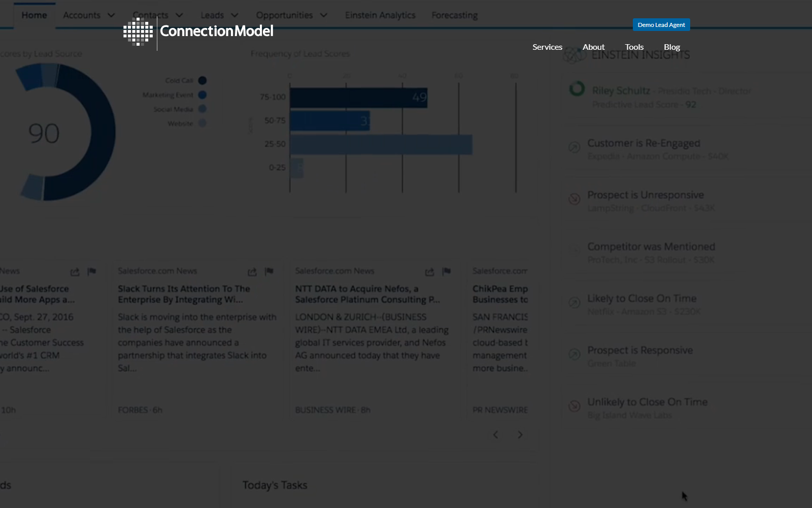Expand the Accounts dropdown chevron

tap(111, 15)
